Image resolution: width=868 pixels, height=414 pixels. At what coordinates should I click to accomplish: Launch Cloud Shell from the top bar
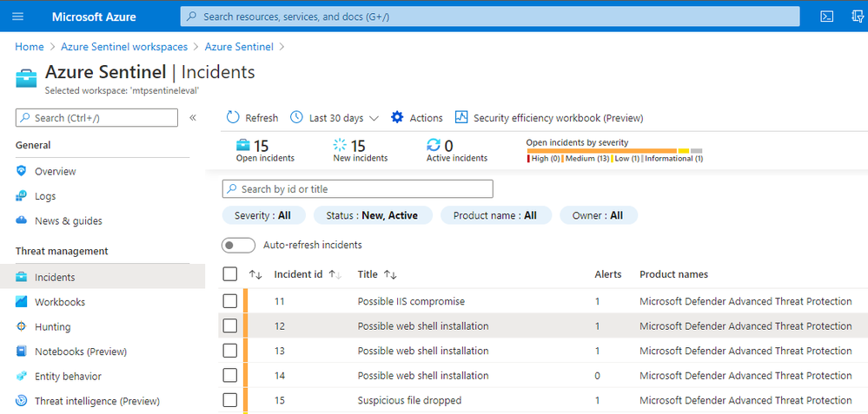coord(826,16)
